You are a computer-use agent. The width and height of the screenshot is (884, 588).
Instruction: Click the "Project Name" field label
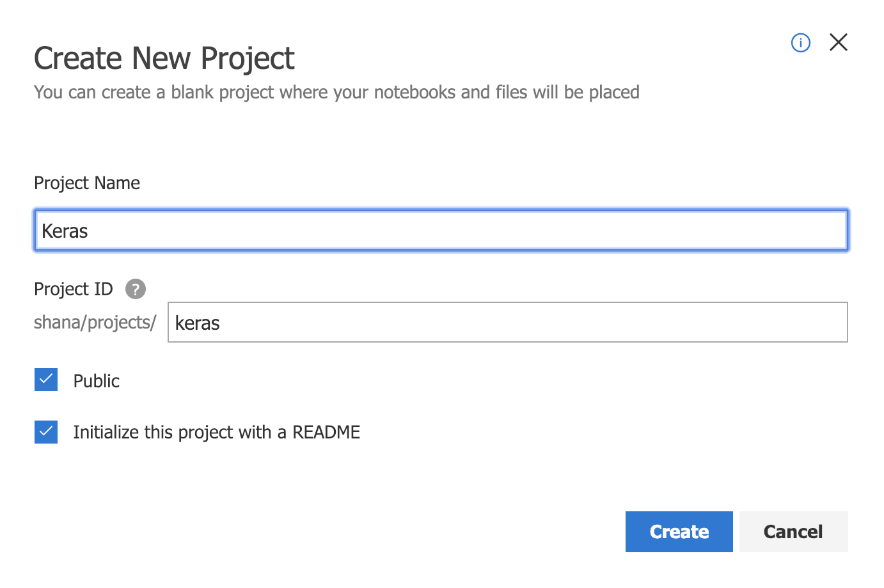(87, 183)
